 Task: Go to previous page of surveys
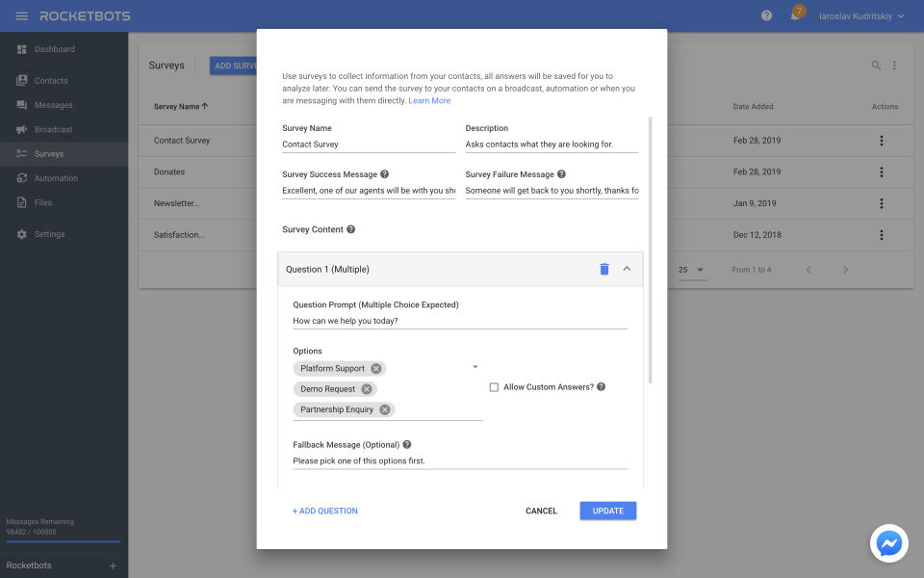point(808,270)
